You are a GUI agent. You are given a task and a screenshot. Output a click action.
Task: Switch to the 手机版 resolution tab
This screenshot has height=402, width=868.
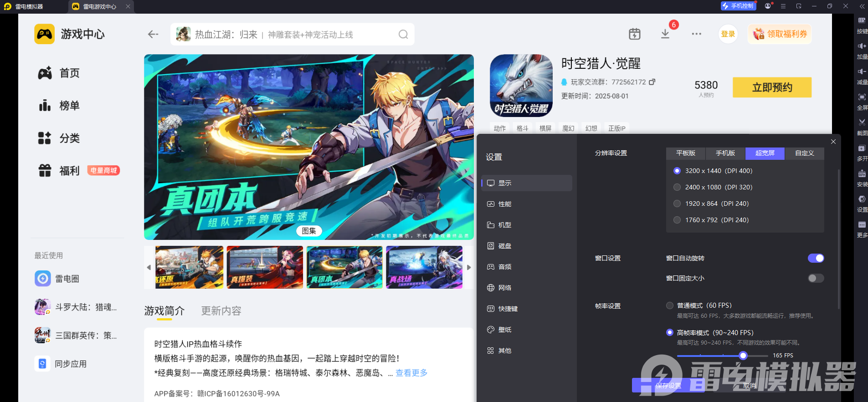pos(725,153)
